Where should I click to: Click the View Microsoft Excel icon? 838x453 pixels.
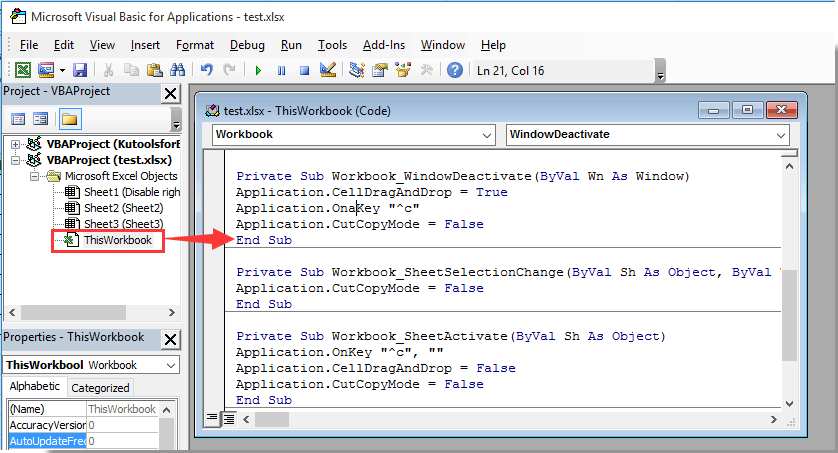click(22, 70)
